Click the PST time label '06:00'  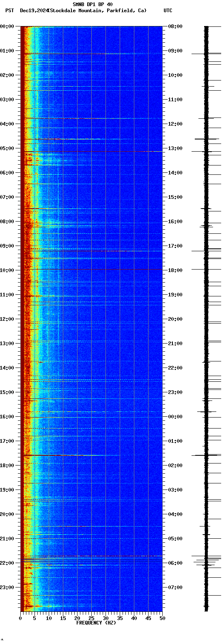[7, 173]
